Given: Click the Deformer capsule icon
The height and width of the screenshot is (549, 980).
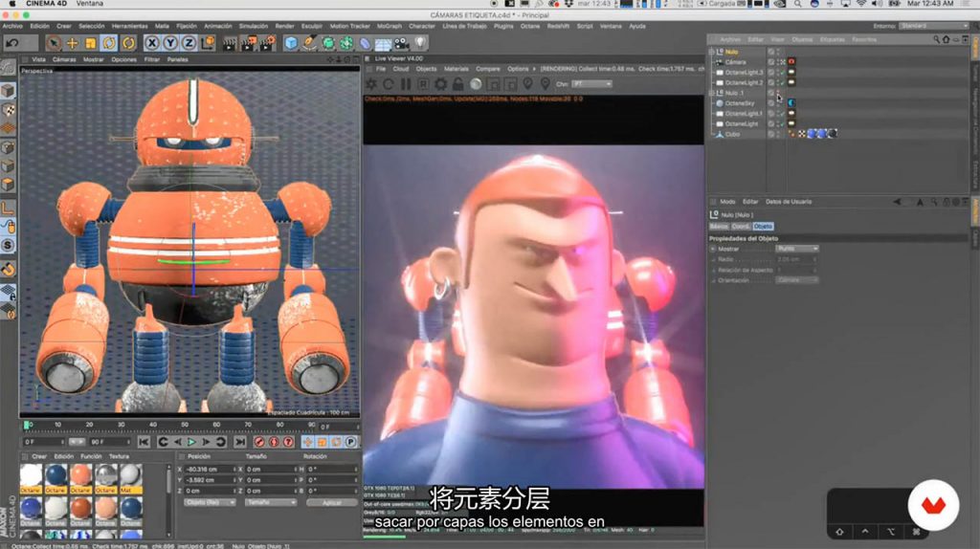Looking at the screenshot, I should click(365, 43).
